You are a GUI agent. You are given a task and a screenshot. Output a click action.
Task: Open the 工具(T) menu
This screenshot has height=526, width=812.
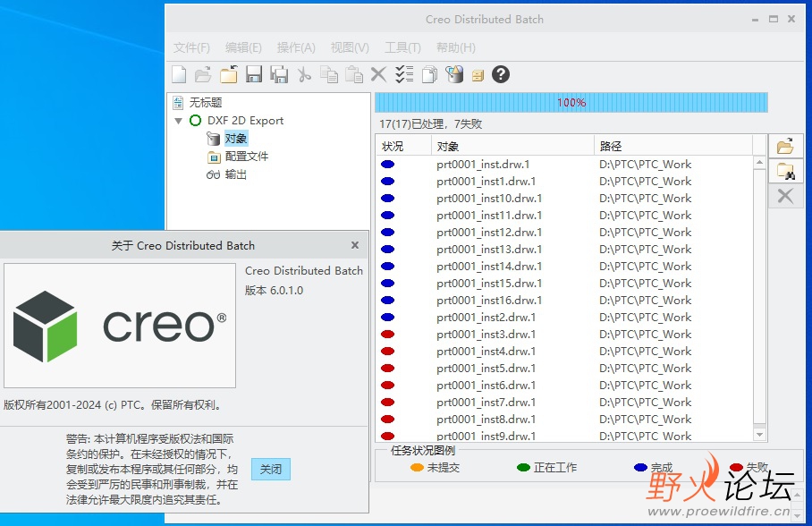coord(403,47)
